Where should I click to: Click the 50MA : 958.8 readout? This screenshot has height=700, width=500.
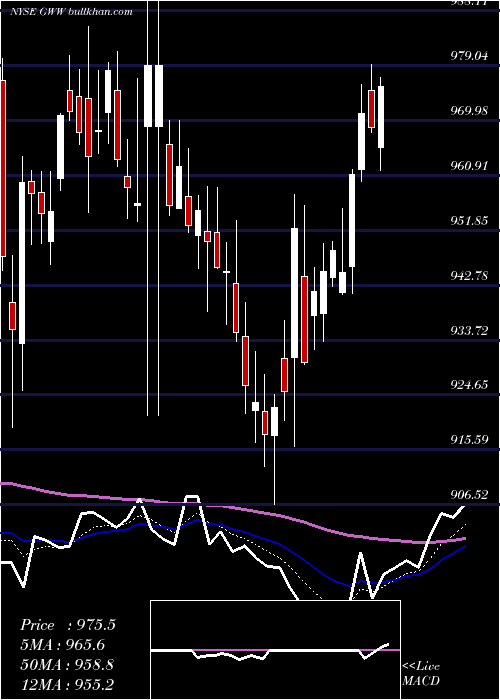67,665
